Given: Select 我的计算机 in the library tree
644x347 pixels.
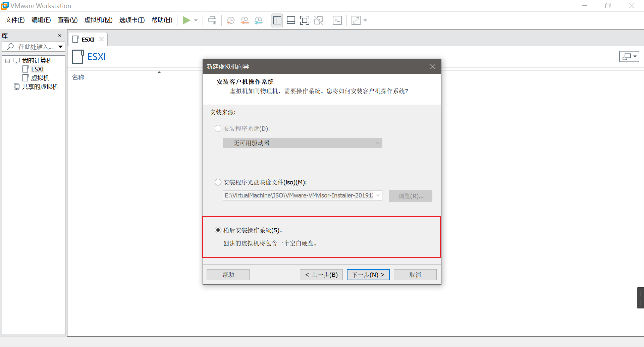Looking at the screenshot, I should 37,61.
